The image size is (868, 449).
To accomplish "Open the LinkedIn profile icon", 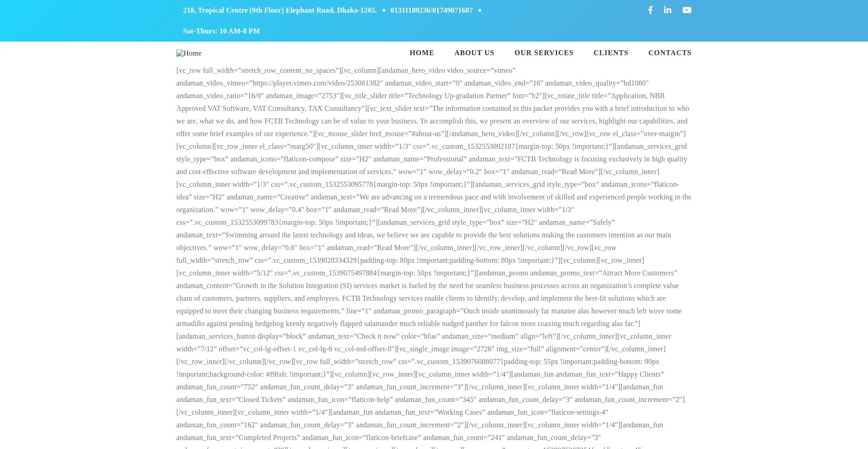I will point(668,10).
